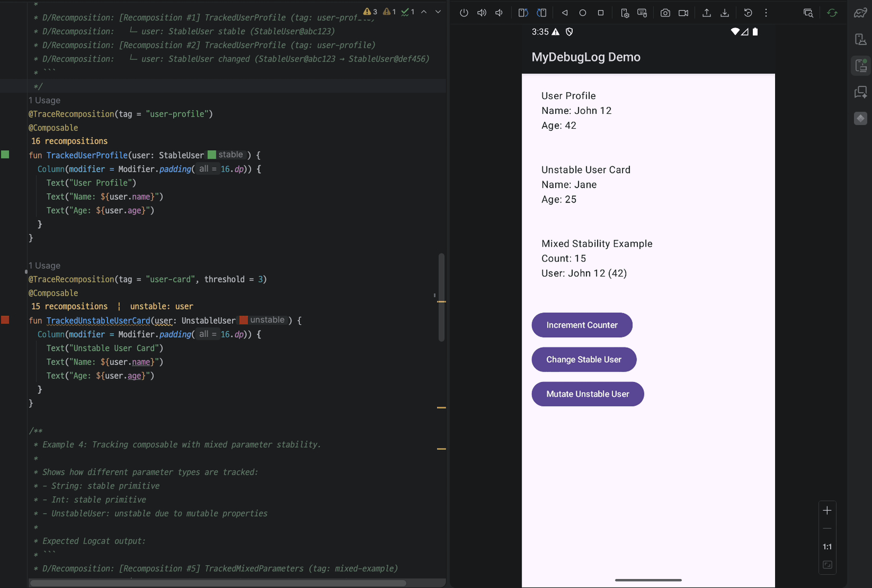The height and width of the screenshot is (588, 872).
Task: Click red unstable gutter marker for TrackedUnstableUserCard
Action: [x=5, y=320]
